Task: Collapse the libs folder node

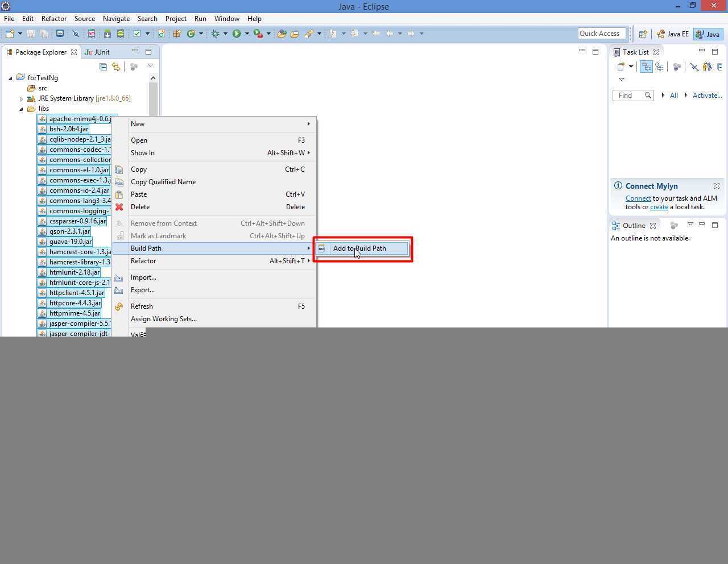Action: (22, 109)
